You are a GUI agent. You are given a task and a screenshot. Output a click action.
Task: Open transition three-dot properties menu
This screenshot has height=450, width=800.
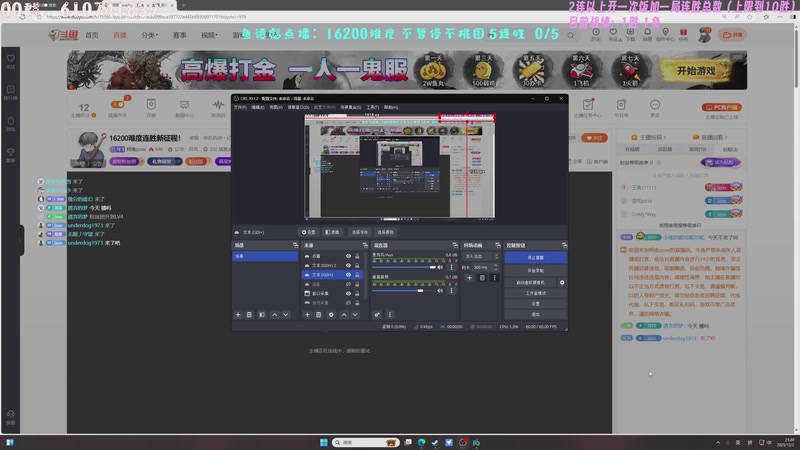[494, 278]
